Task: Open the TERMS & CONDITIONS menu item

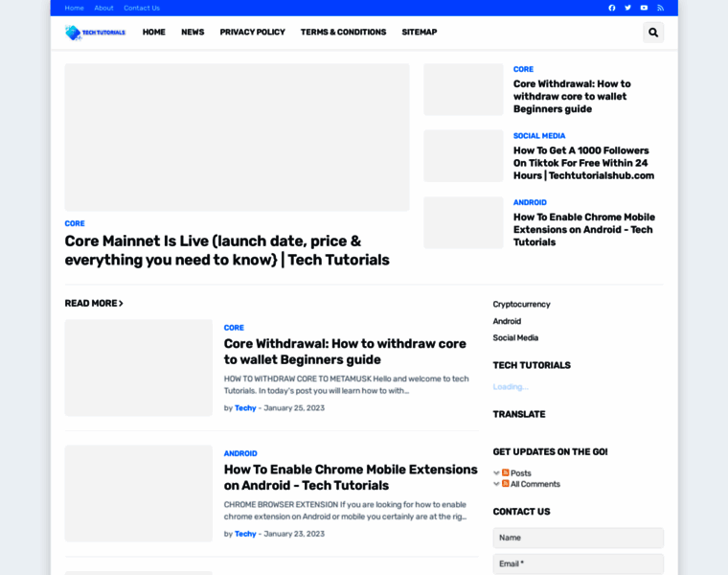Action: pyautogui.click(x=343, y=32)
